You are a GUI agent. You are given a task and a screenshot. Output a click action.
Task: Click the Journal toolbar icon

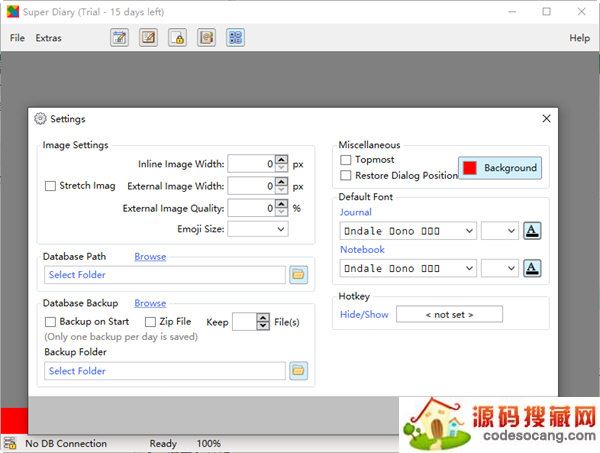coord(120,38)
